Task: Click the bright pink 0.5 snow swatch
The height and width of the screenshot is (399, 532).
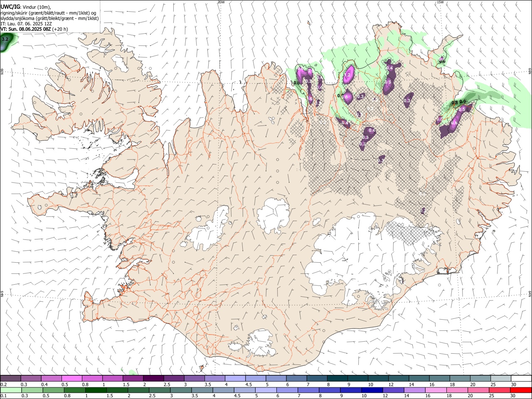Action: [72, 378]
